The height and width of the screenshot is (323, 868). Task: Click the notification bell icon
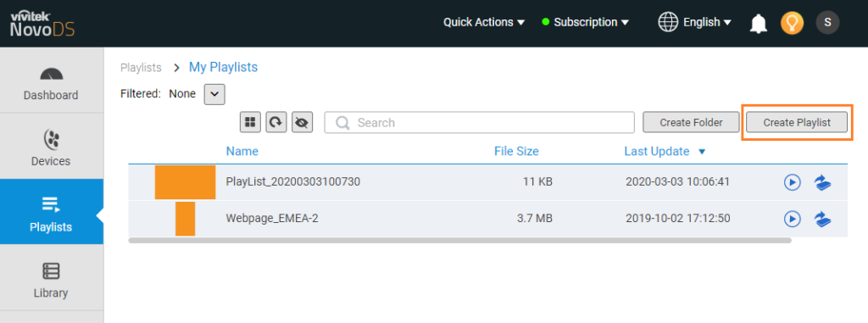[759, 23]
